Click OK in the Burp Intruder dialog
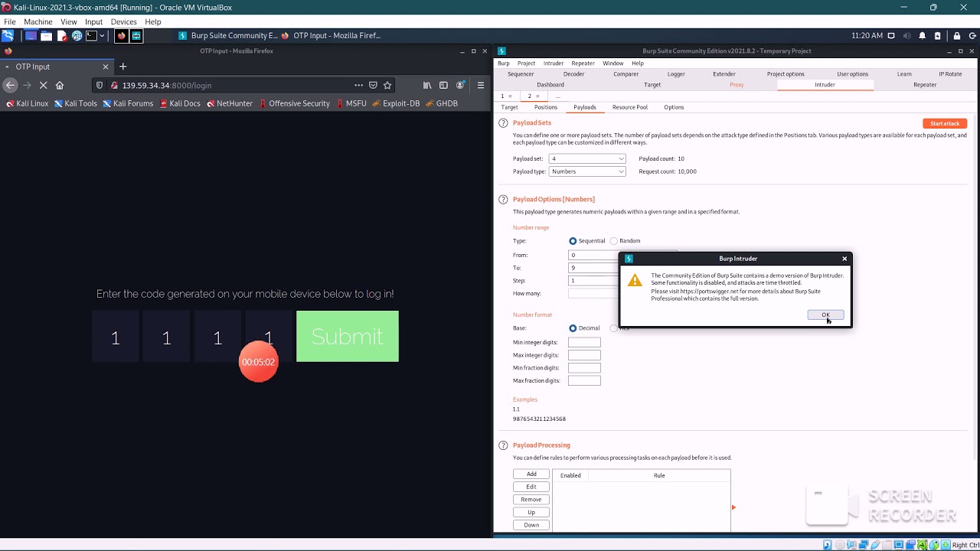This screenshot has height=551, width=980. coord(825,315)
